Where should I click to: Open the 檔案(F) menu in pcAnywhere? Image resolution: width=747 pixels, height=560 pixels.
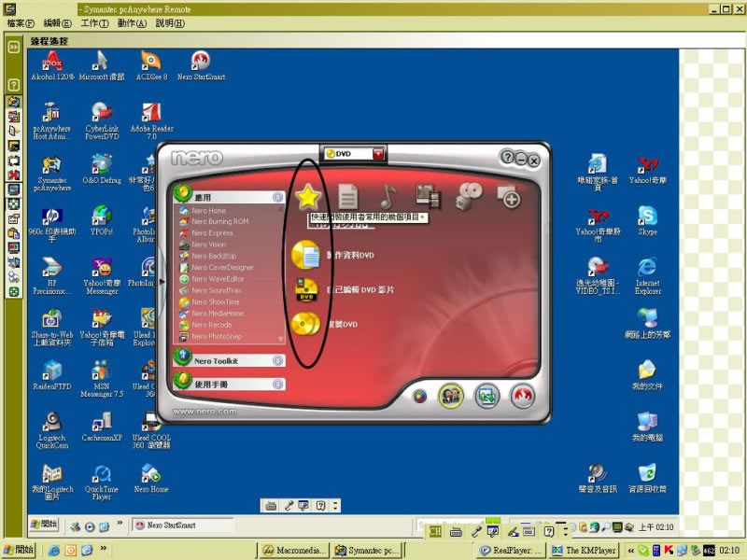[x=21, y=22]
